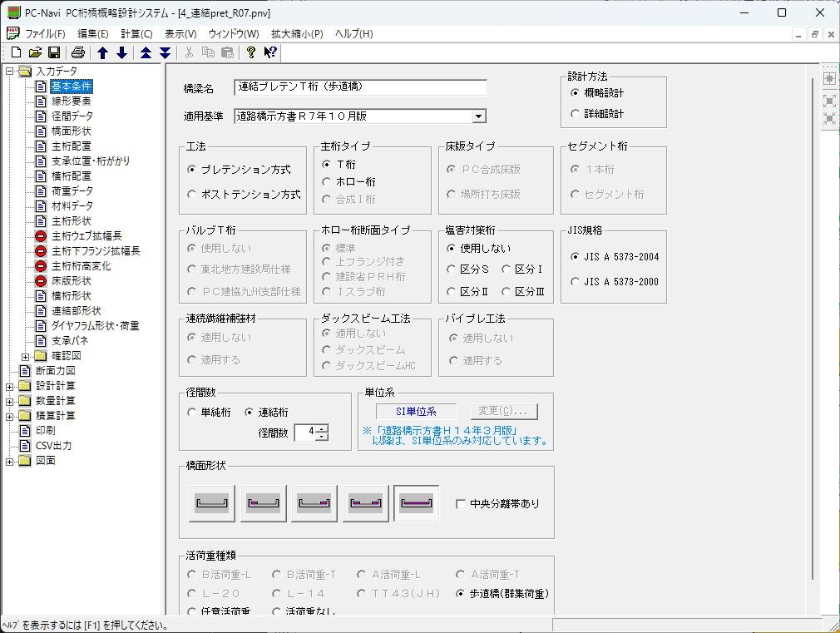The width and height of the screenshot is (840, 633).
Task: Select deck shape with sidewalks on both sides
Action: coord(364,503)
